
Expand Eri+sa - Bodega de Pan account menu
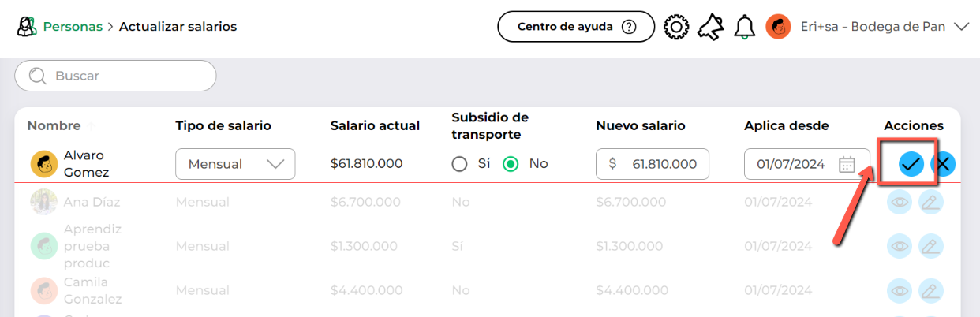click(961, 27)
